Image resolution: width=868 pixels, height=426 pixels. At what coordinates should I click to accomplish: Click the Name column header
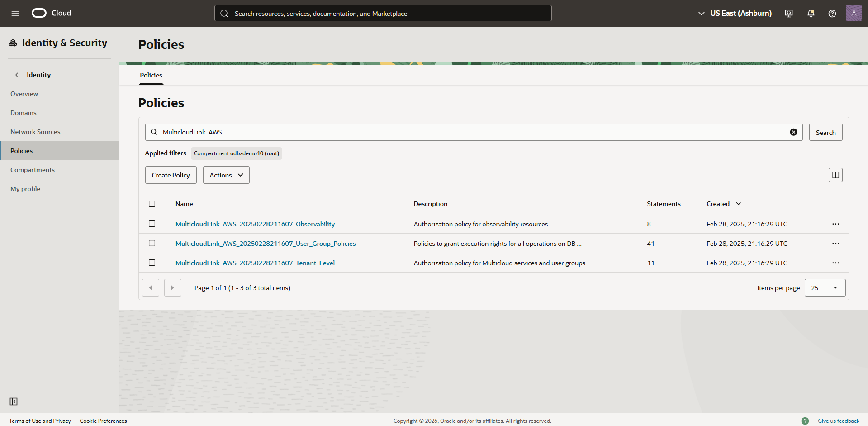(x=184, y=204)
